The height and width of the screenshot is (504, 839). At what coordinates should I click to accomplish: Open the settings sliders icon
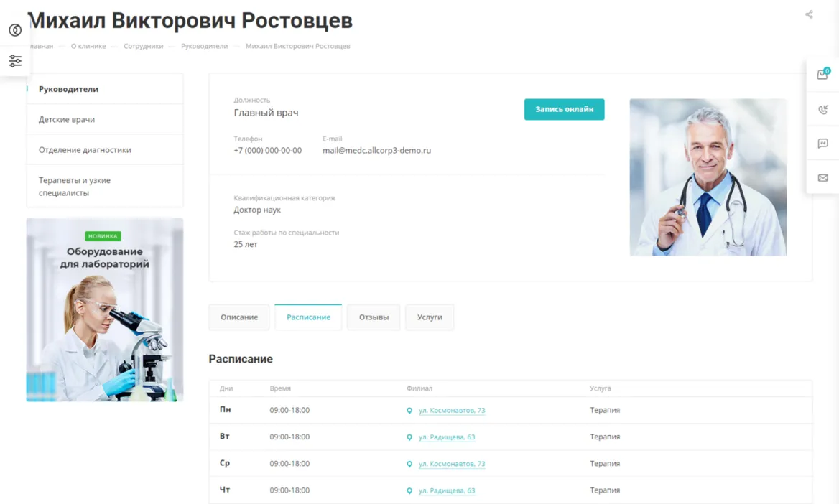tap(15, 61)
